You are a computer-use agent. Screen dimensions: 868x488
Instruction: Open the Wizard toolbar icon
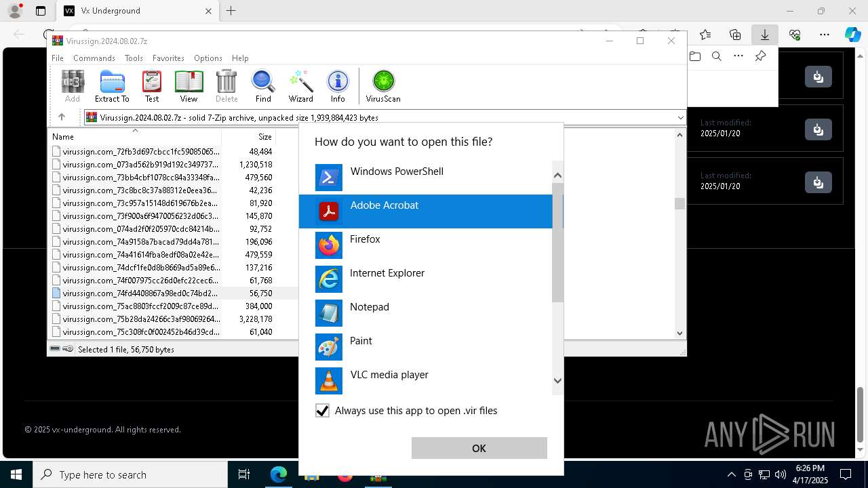click(300, 86)
